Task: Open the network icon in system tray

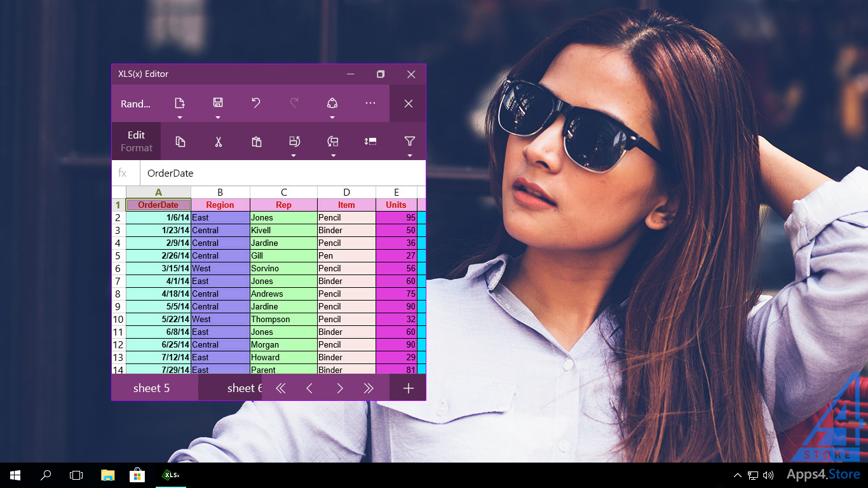Action: pyautogui.click(x=753, y=475)
